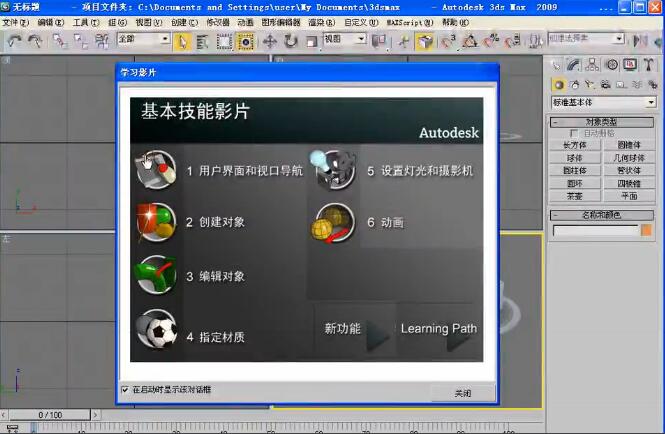Screen dimensions: 665x434
Task: Enable the 自动栅格 checkbox
Action: pyautogui.click(x=574, y=133)
